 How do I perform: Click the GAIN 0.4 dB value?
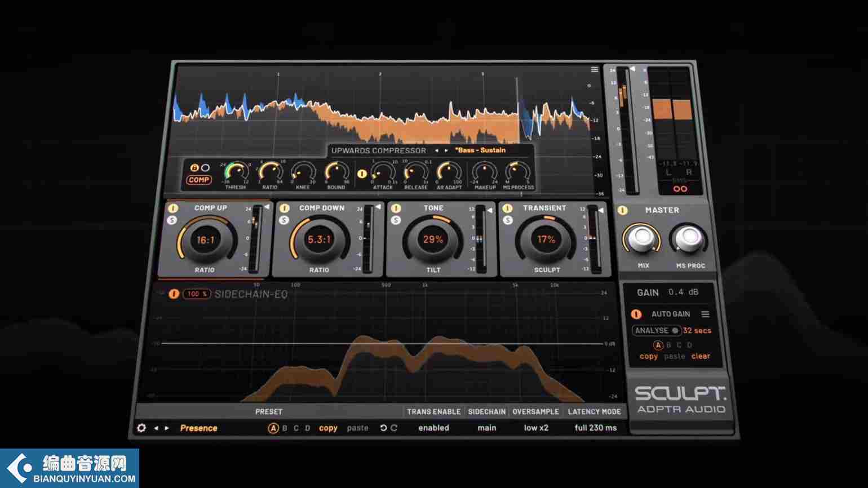684,292
